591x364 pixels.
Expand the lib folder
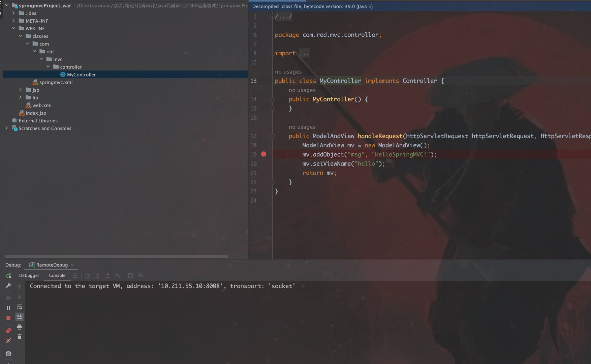tap(21, 97)
